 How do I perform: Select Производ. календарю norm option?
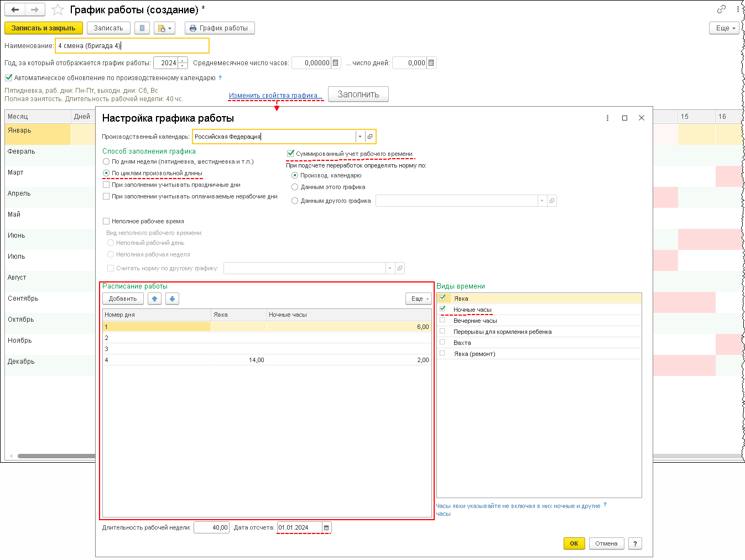[295, 175]
